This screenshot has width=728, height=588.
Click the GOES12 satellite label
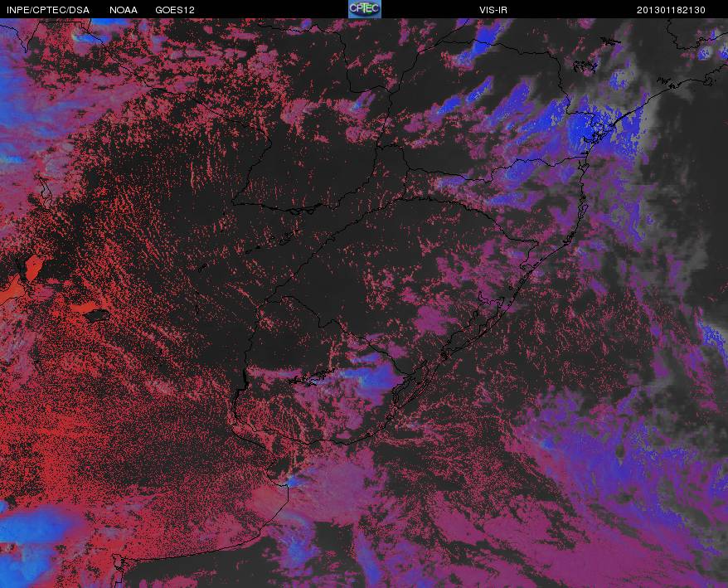click(x=175, y=10)
